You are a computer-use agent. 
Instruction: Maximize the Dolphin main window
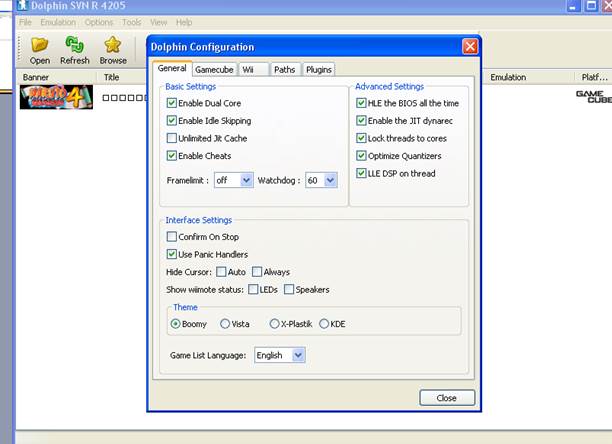click(591, 6)
